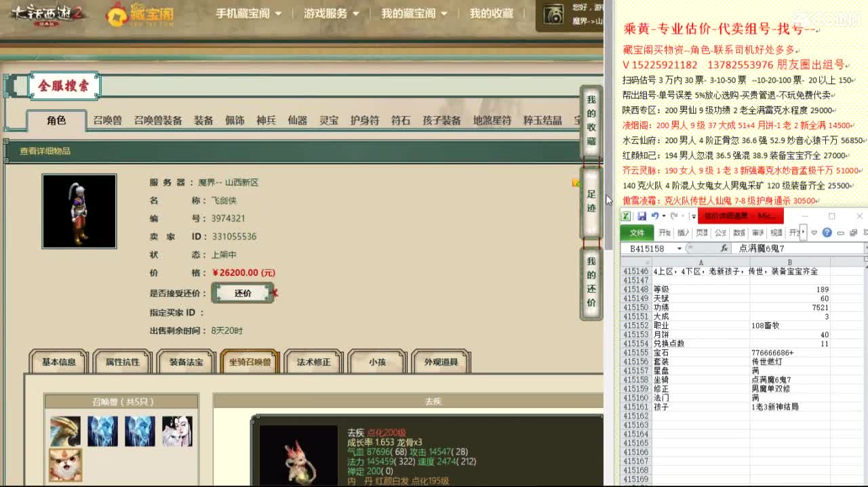Open the 足迹 side panel tab
Screen dimensions: 868x487
(x=591, y=201)
